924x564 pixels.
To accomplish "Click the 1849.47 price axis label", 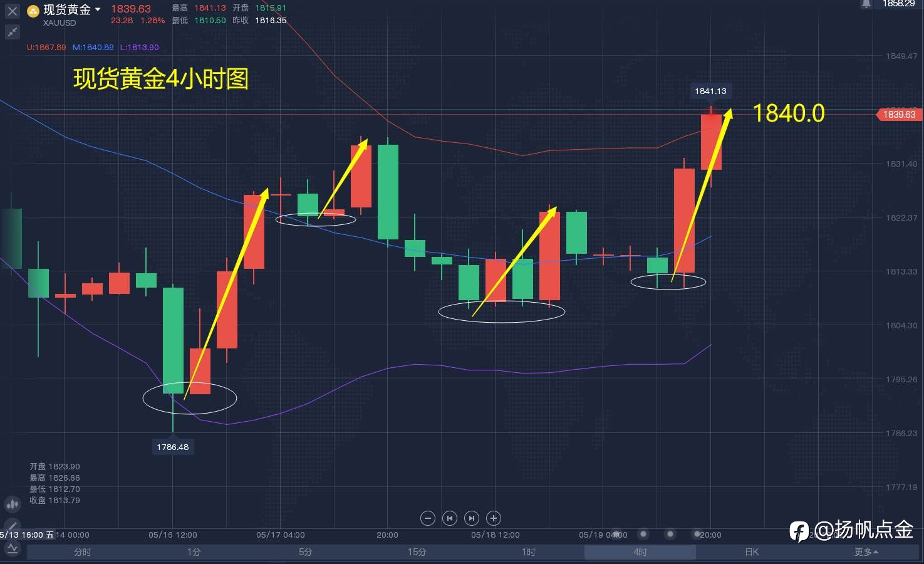I will point(901,56).
